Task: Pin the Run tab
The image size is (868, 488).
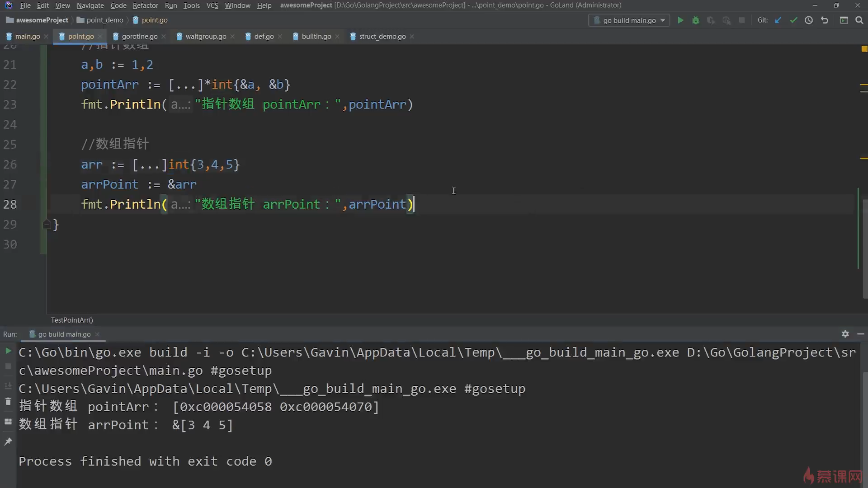Action: click(x=8, y=441)
